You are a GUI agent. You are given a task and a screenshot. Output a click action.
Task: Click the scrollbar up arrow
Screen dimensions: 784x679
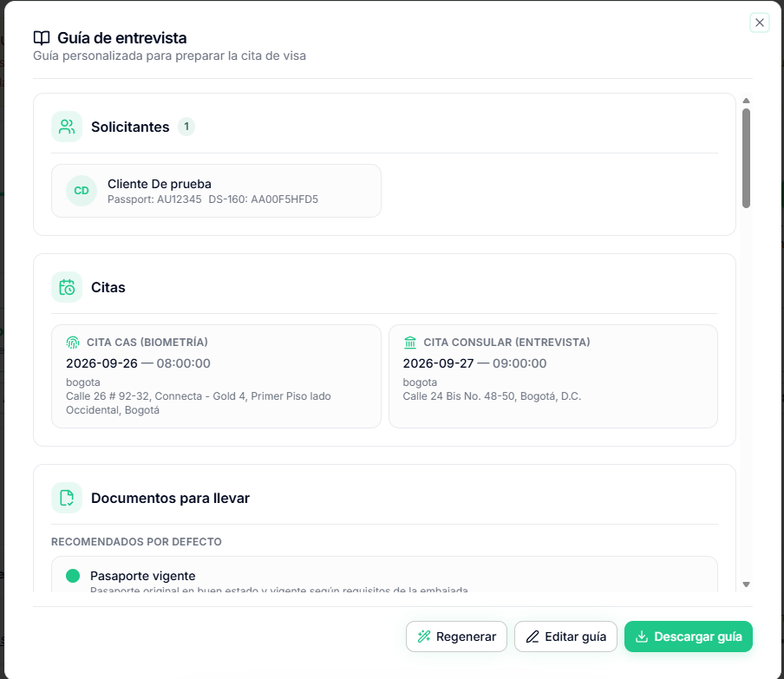[746, 101]
